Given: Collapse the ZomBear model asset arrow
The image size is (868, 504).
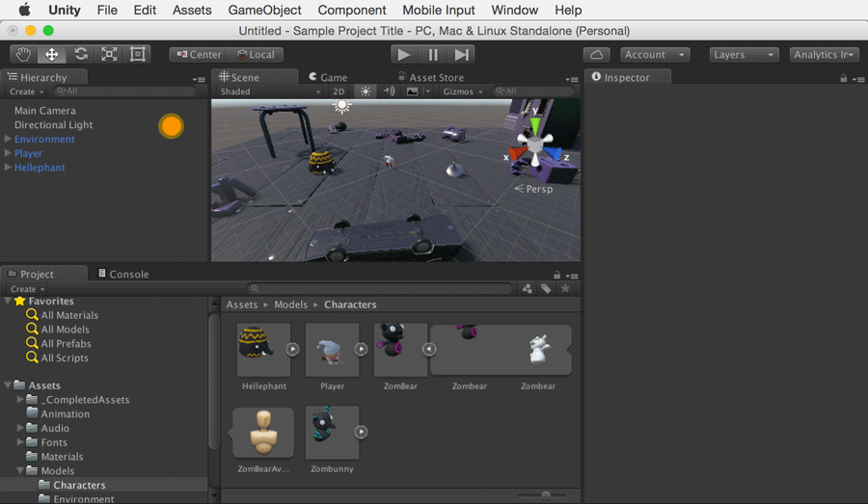Looking at the screenshot, I should [429, 349].
